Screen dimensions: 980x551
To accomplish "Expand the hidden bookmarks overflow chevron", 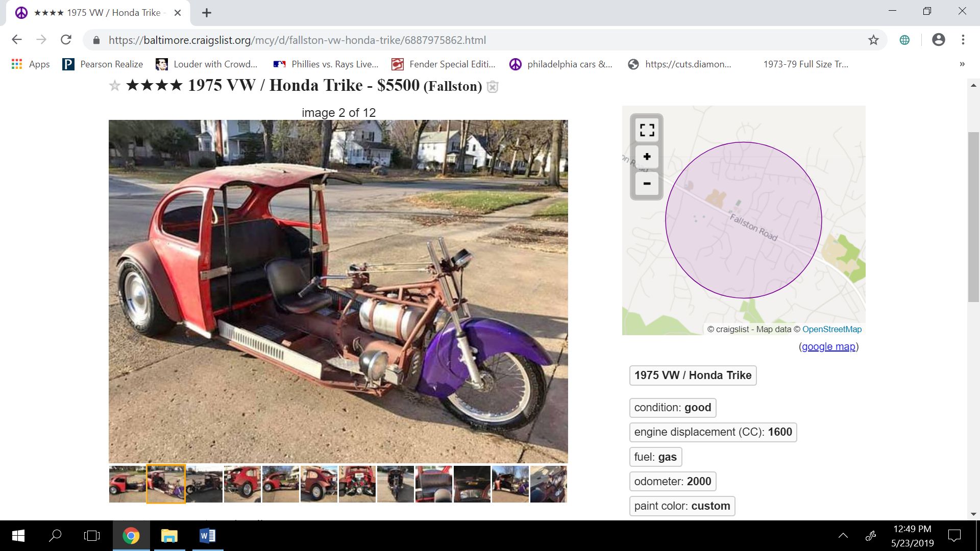I will point(962,64).
